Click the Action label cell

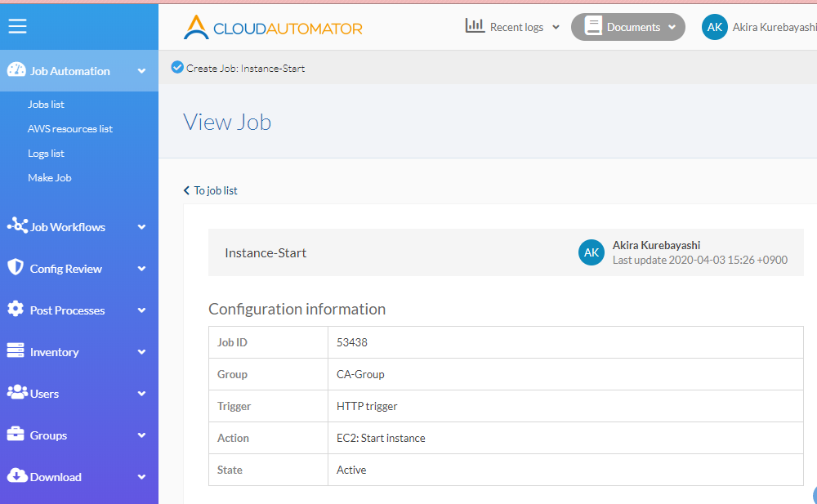click(x=268, y=438)
